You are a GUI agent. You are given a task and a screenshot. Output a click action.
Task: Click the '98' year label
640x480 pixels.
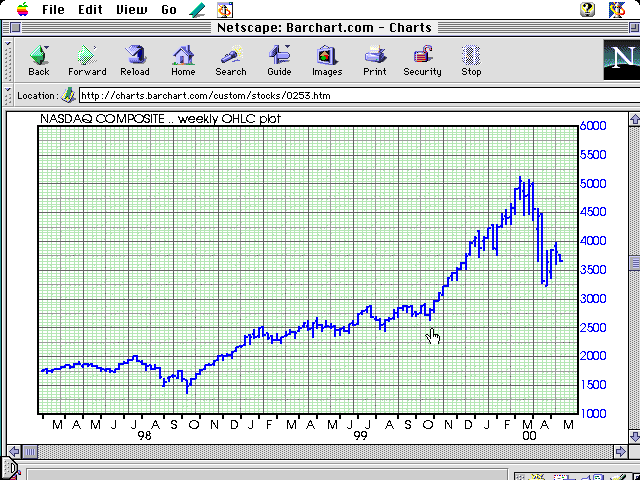pyautogui.click(x=144, y=436)
